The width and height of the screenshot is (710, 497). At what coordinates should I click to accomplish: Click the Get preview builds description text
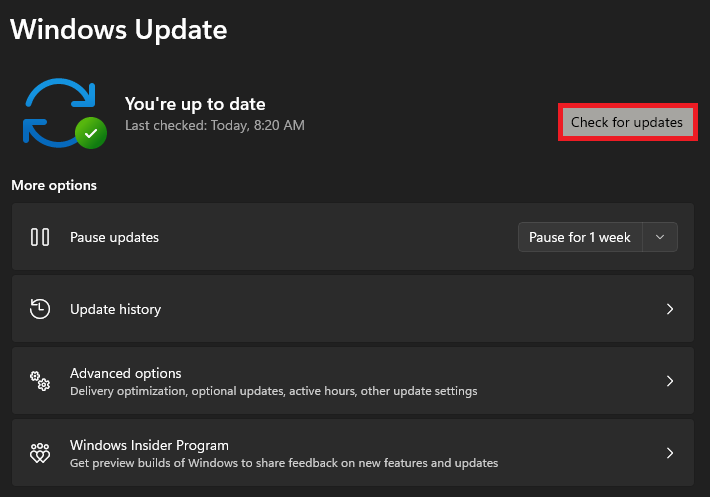pos(284,463)
